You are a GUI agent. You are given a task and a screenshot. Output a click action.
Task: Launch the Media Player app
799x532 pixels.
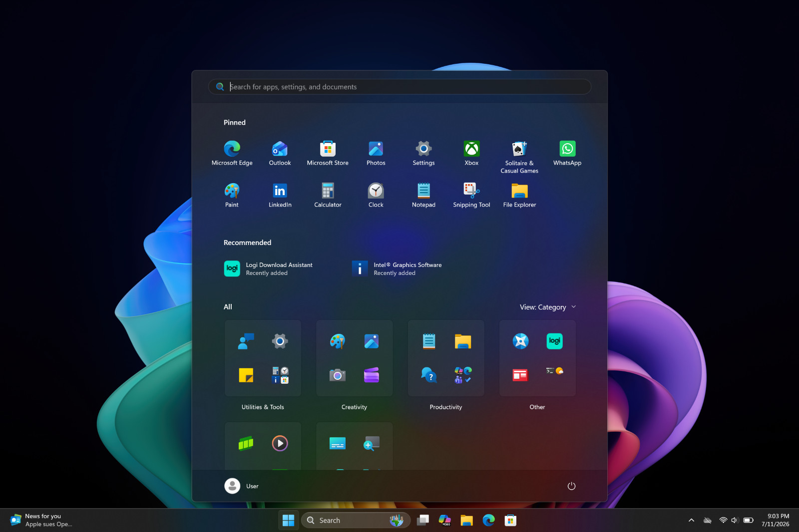click(280, 443)
